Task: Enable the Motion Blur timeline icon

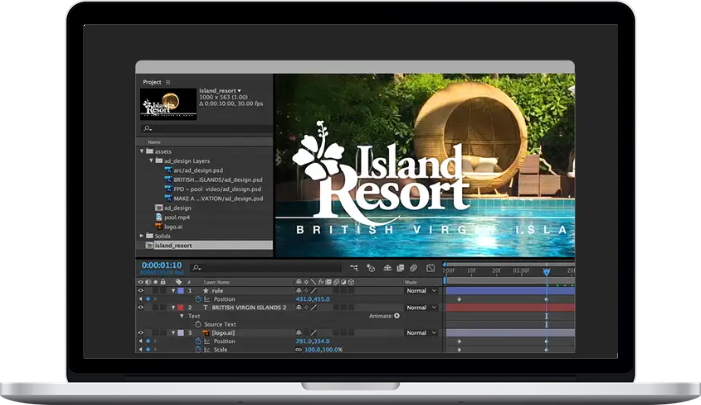Action: coord(414,268)
